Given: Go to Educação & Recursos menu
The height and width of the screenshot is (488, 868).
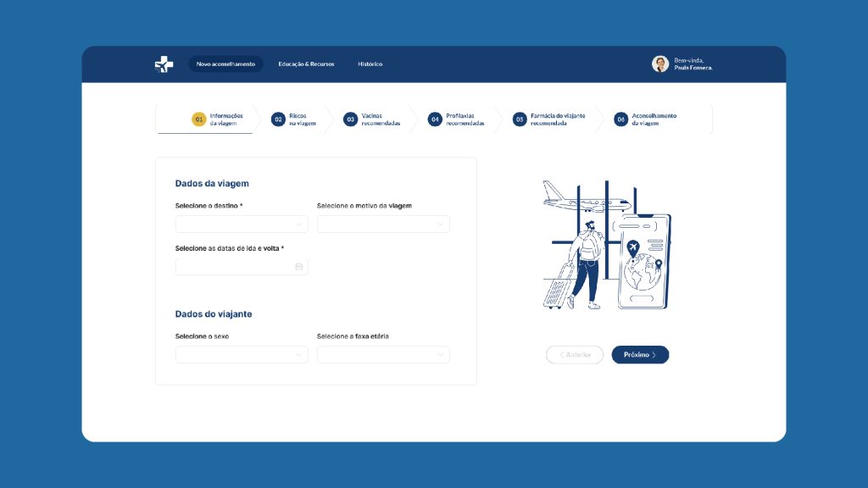Looking at the screenshot, I should point(306,64).
